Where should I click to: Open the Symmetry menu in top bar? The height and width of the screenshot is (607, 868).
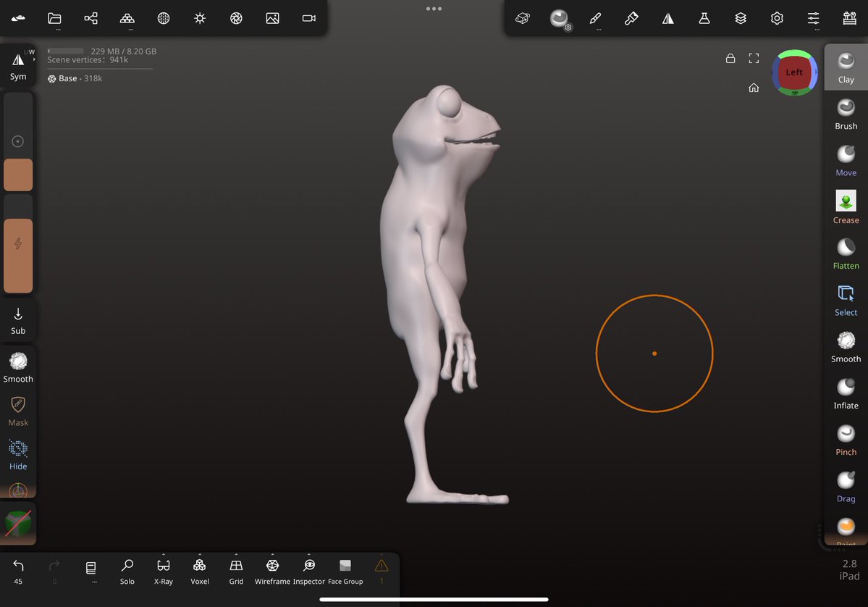point(668,18)
